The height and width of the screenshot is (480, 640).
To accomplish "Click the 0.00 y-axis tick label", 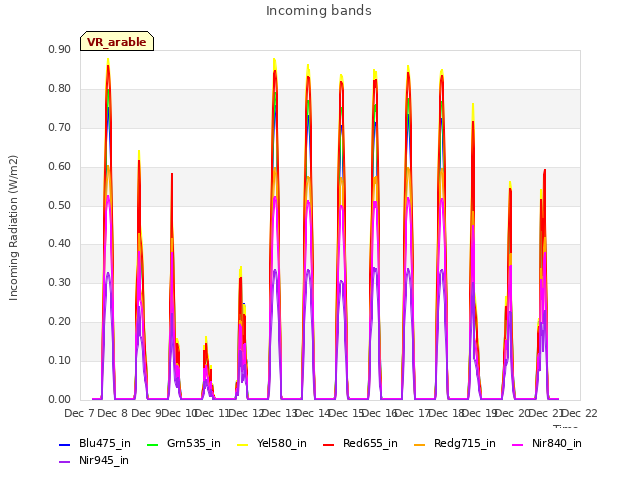I will pos(60,399).
